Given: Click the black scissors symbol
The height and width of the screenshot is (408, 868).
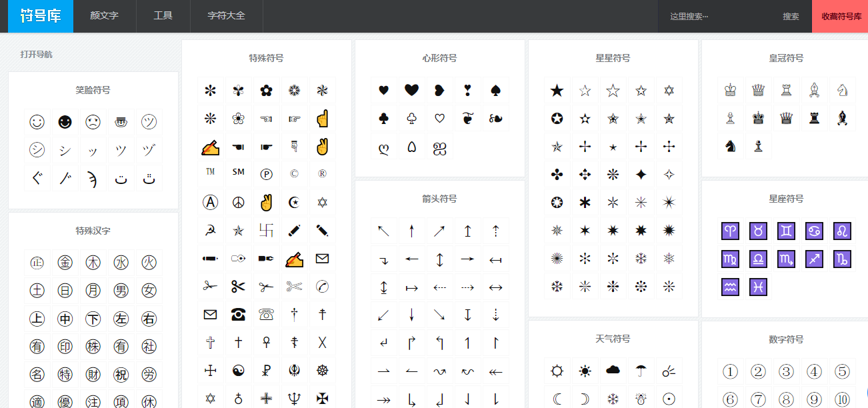Looking at the screenshot, I should pos(238,287).
